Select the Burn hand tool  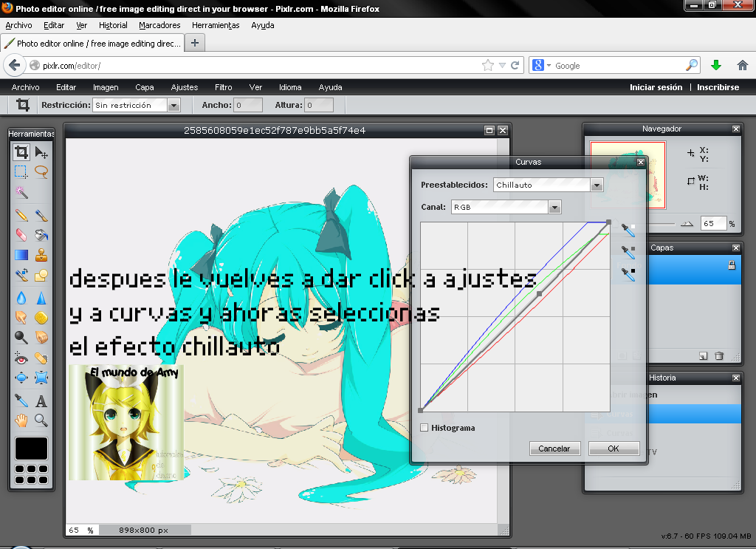coord(41,337)
